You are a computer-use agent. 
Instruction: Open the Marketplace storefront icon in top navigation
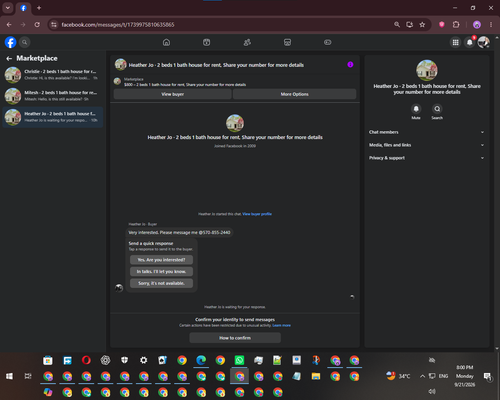coord(287,42)
